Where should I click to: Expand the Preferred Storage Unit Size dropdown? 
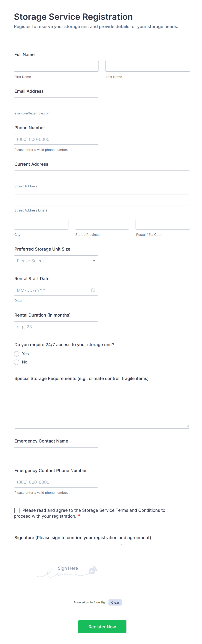56,261
